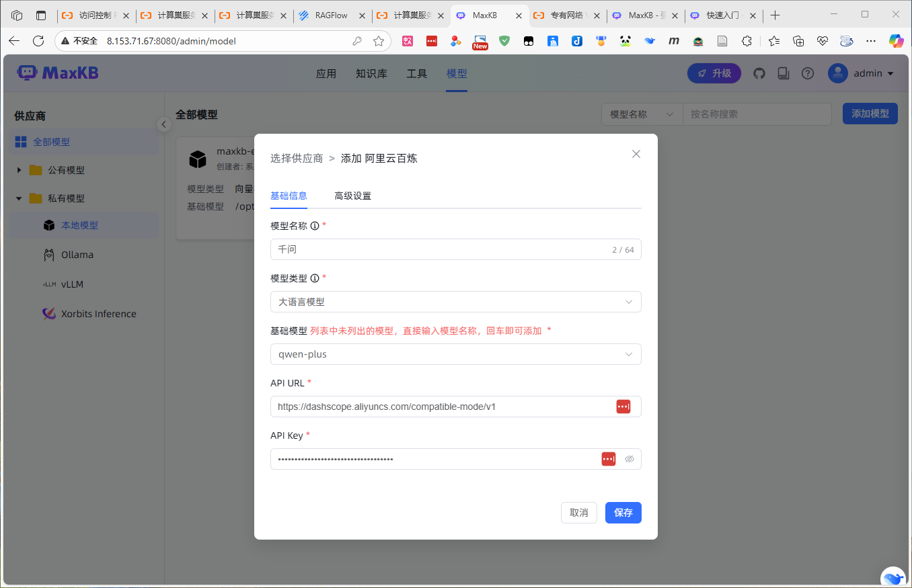Switch to 高级设置 tab
The height and width of the screenshot is (588, 912).
tap(353, 196)
